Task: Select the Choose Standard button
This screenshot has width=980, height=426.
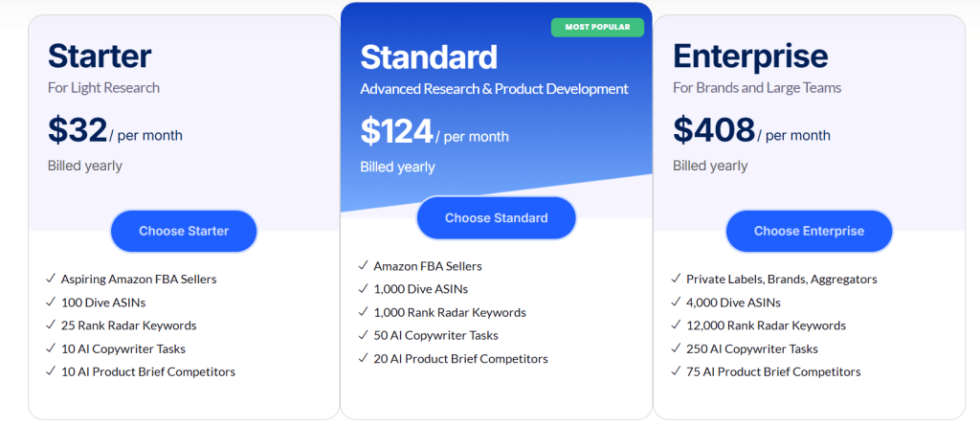Action: tap(497, 217)
